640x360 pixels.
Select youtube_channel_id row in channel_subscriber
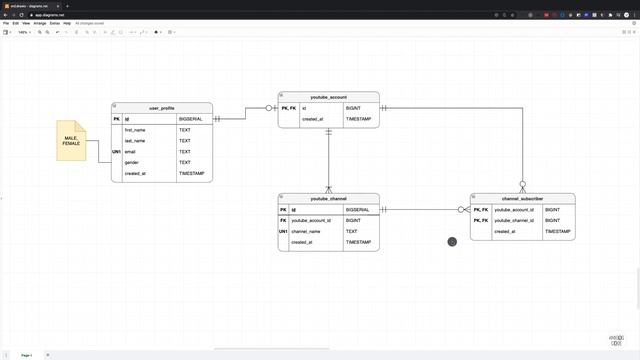point(522,220)
